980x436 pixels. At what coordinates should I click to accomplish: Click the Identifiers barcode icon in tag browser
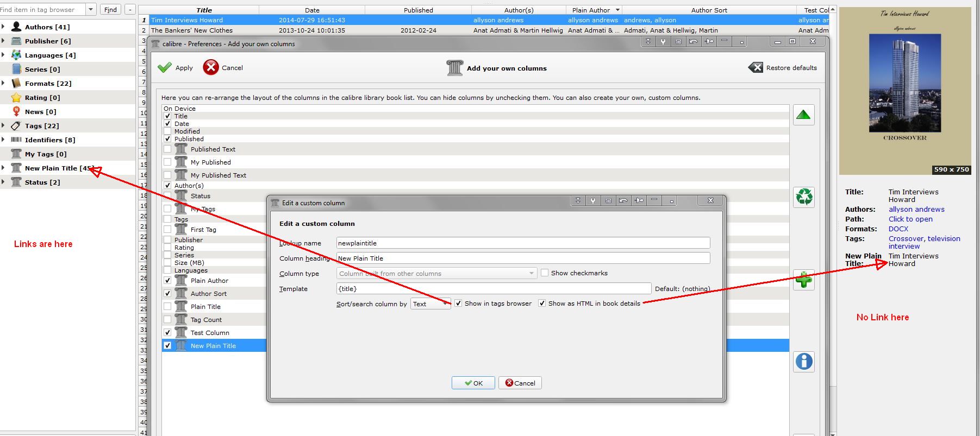point(16,140)
